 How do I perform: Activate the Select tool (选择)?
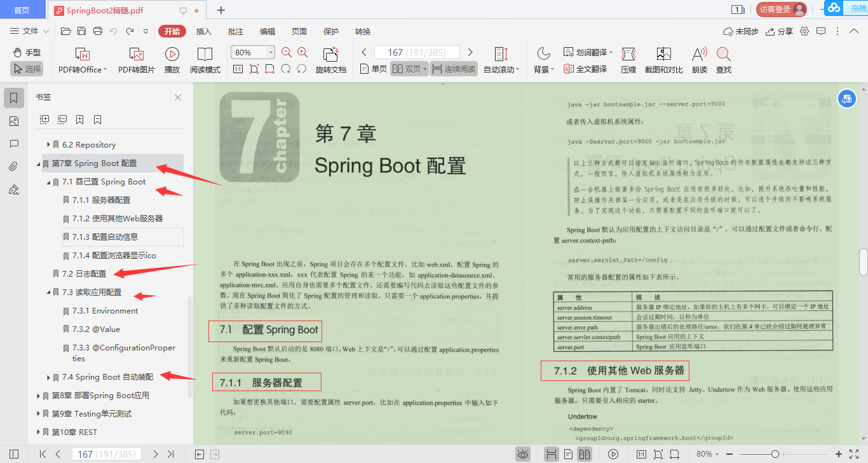click(27, 69)
